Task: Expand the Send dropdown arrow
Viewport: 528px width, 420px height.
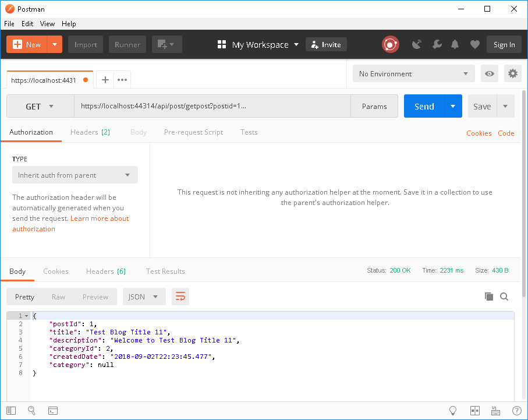Action: pyautogui.click(x=453, y=106)
